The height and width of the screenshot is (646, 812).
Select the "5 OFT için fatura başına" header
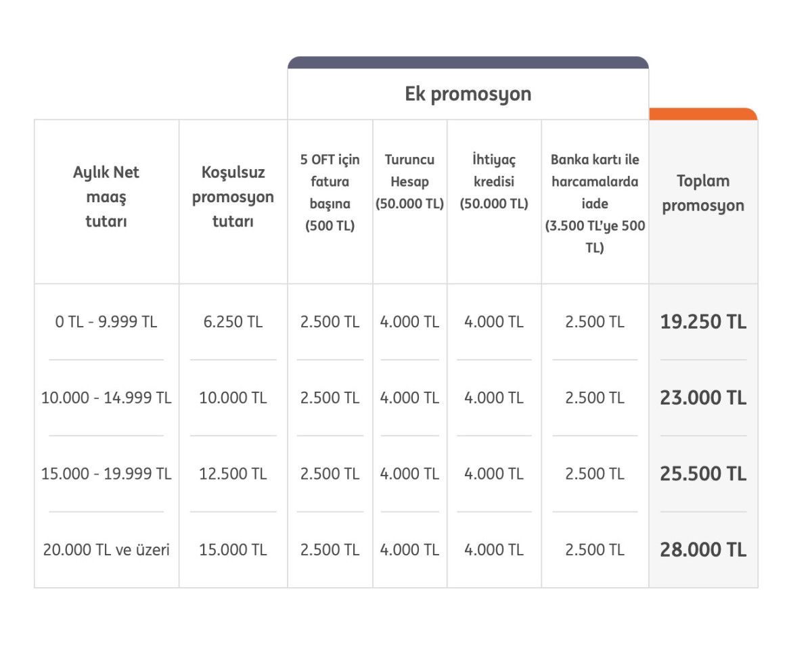pos(330,193)
